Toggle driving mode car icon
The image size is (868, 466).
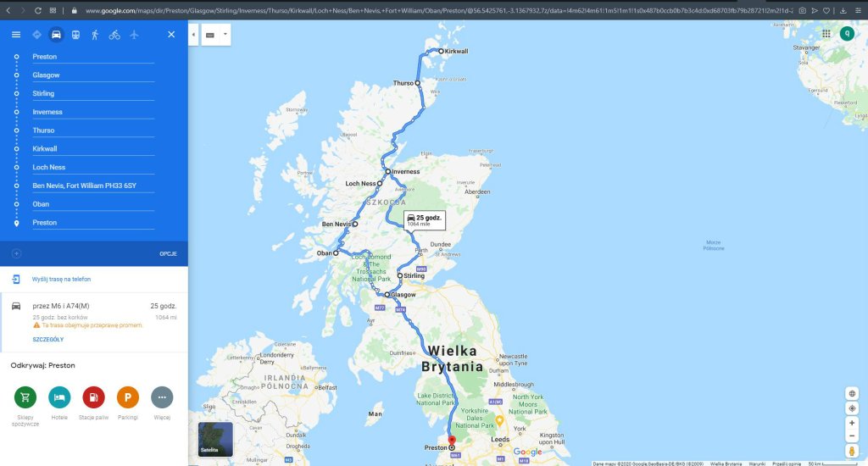tap(56, 34)
